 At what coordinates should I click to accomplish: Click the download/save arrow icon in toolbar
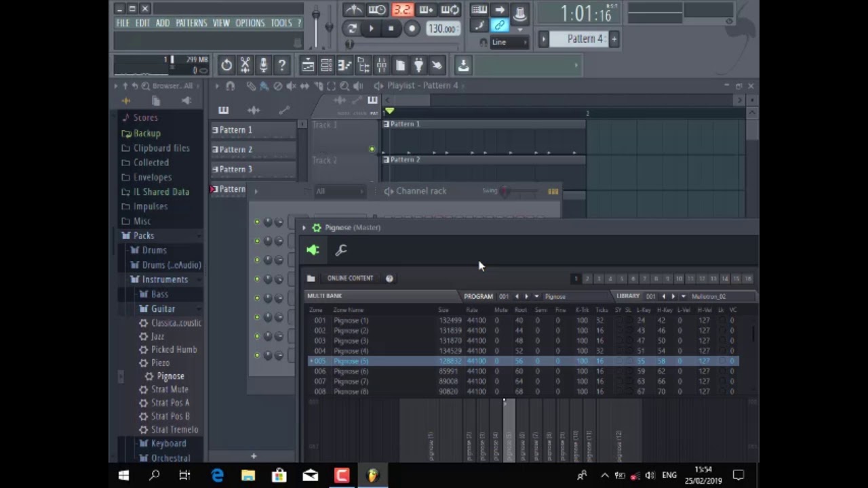(x=463, y=65)
